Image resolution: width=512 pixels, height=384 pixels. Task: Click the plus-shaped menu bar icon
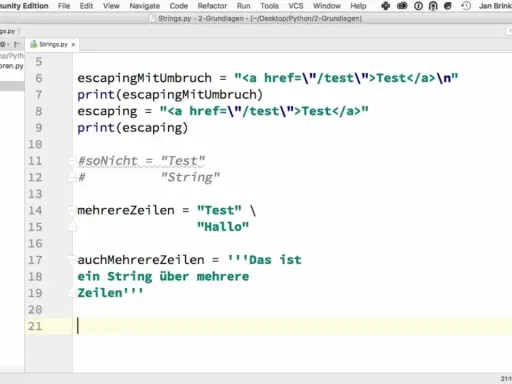click(x=386, y=6)
